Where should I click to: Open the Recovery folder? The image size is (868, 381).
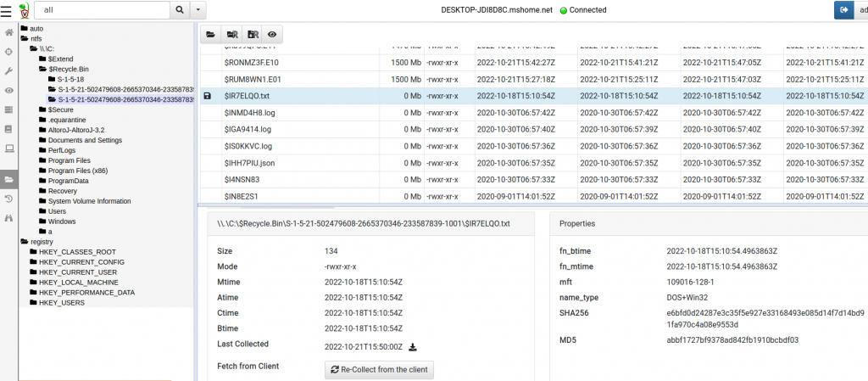point(58,191)
